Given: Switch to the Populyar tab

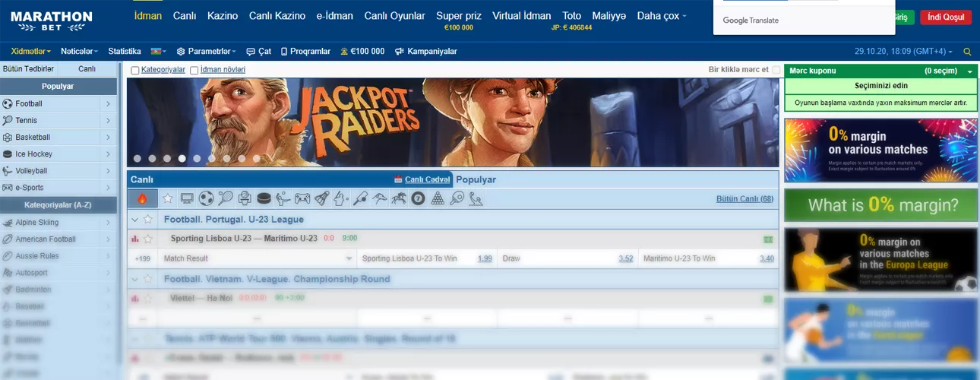Looking at the screenshot, I should point(476,179).
